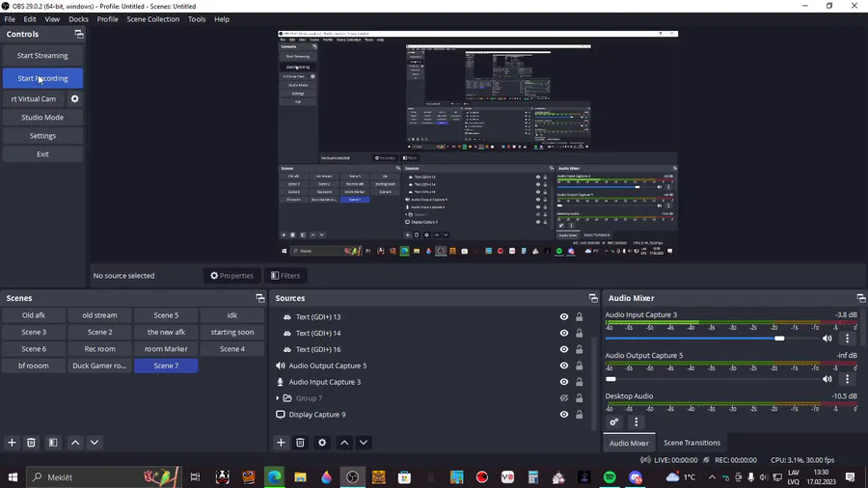
Task: Mute Audio Output Capture 5 speaker icon
Action: pyautogui.click(x=827, y=379)
